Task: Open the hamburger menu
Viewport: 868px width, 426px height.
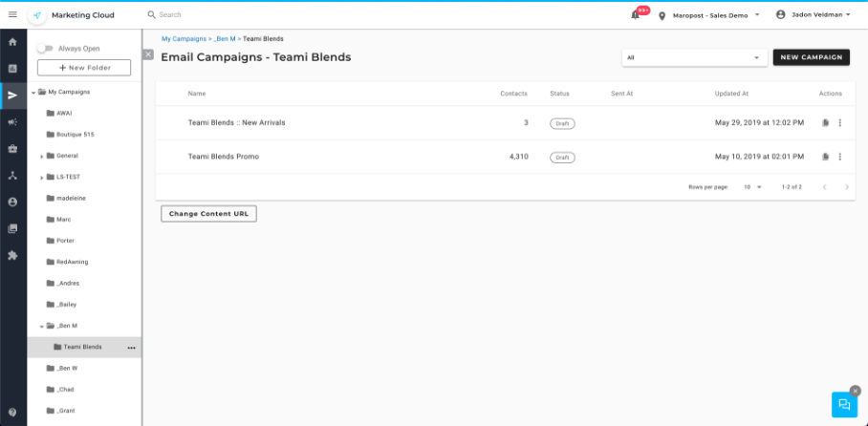Action: 12,15
